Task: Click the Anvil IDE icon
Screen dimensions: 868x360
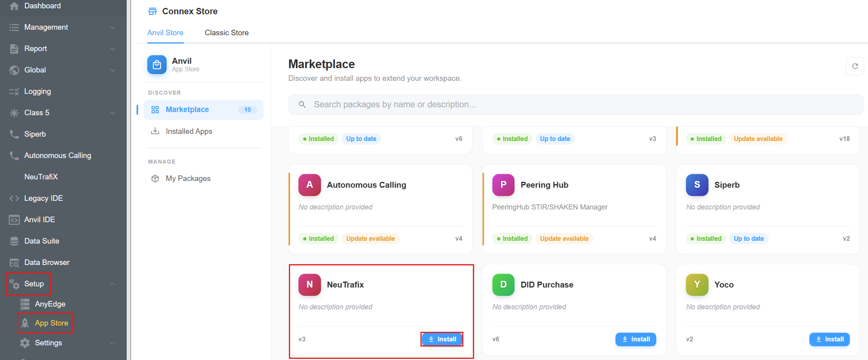Action: click(14, 220)
